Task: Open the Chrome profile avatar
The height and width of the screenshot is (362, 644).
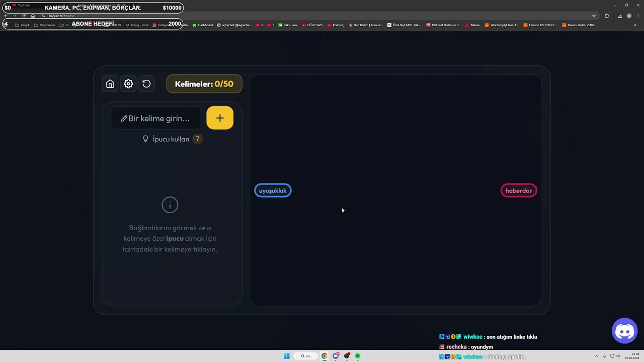Action: pos(629,16)
